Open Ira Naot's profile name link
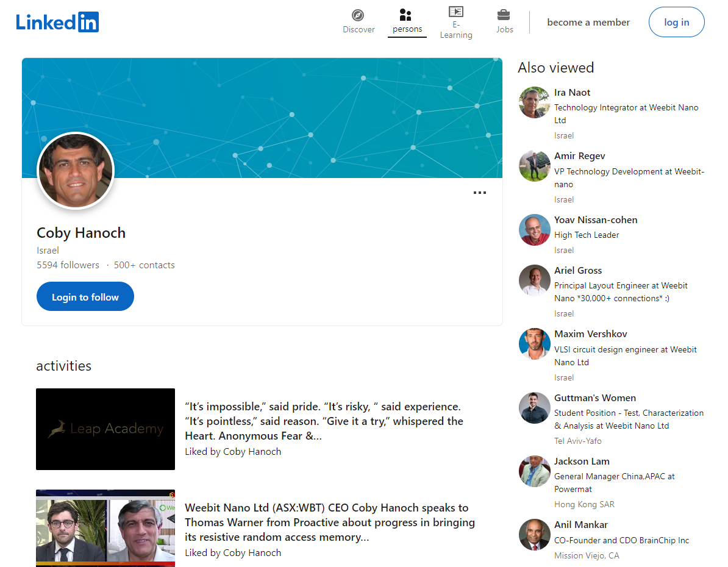The width and height of the screenshot is (728, 567). tap(572, 93)
